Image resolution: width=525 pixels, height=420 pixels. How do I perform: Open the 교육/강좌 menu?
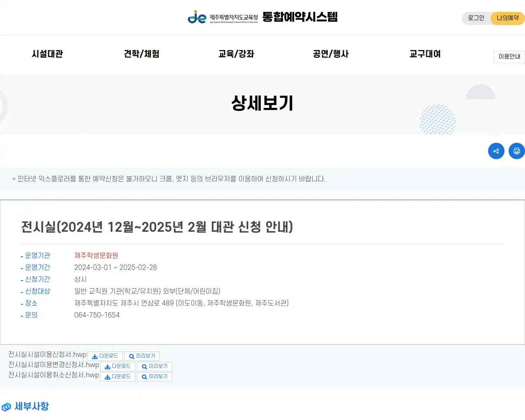(x=236, y=54)
